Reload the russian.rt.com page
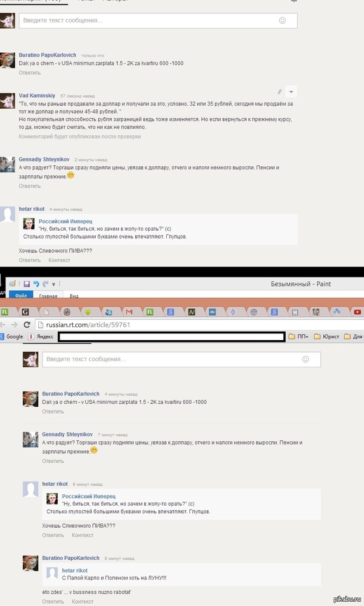Viewport: 364px width, 606px height. 27,325
